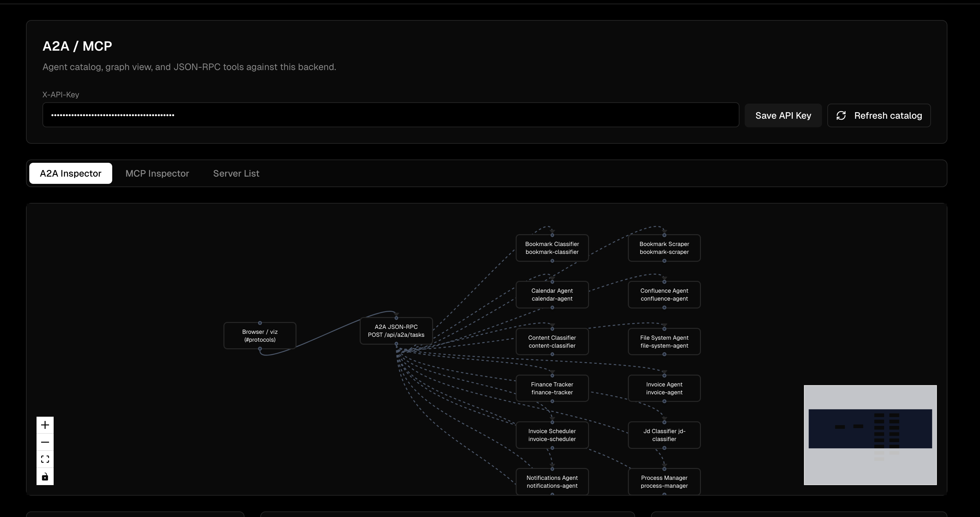
Task: Open the Server List tab
Action: point(236,173)
